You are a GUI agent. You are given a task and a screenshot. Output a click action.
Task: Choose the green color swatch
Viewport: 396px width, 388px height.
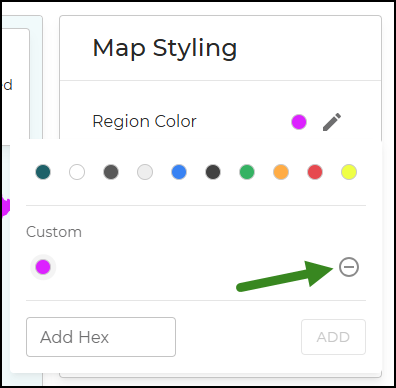pos(247,172)
